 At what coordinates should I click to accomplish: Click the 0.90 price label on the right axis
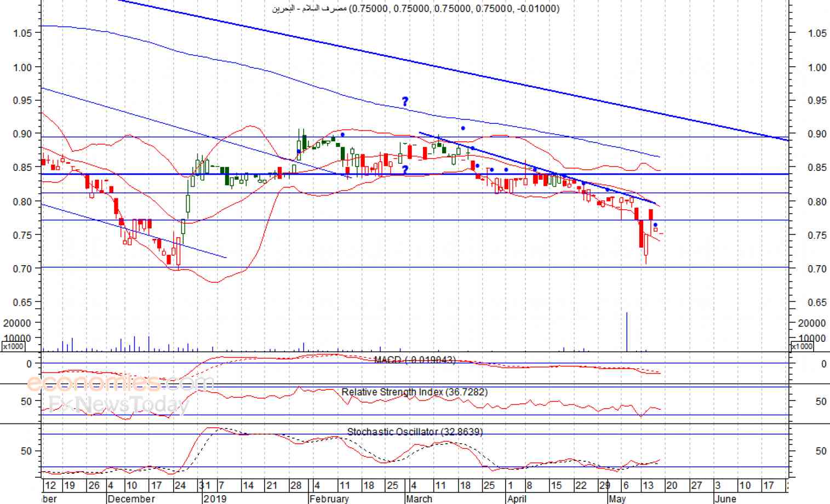[817, 134]
